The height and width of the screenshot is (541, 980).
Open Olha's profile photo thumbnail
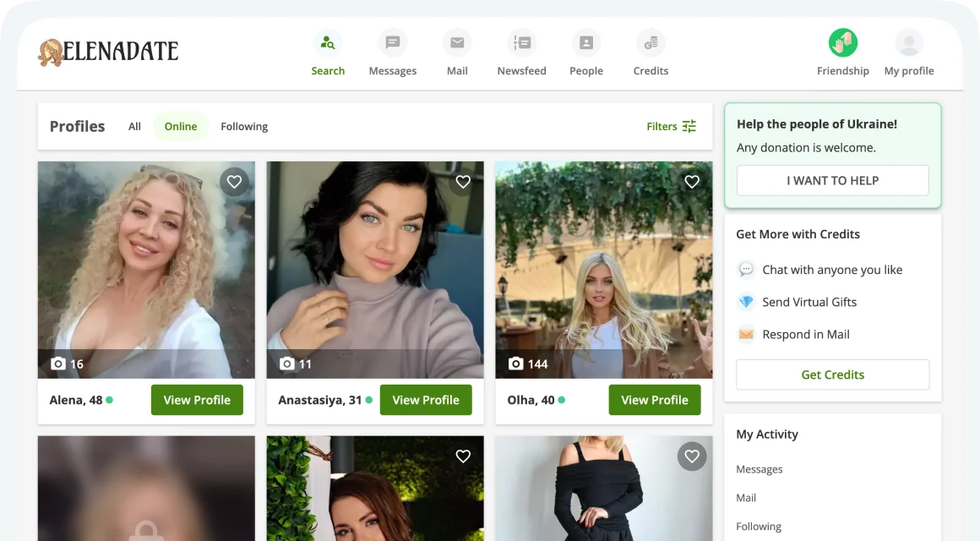click(603, 270)
